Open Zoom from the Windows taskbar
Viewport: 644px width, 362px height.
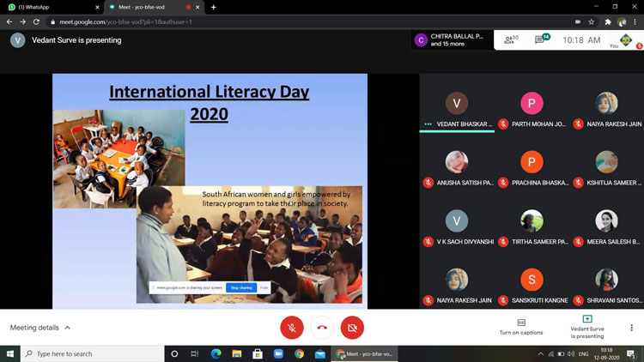click(278, 353)
